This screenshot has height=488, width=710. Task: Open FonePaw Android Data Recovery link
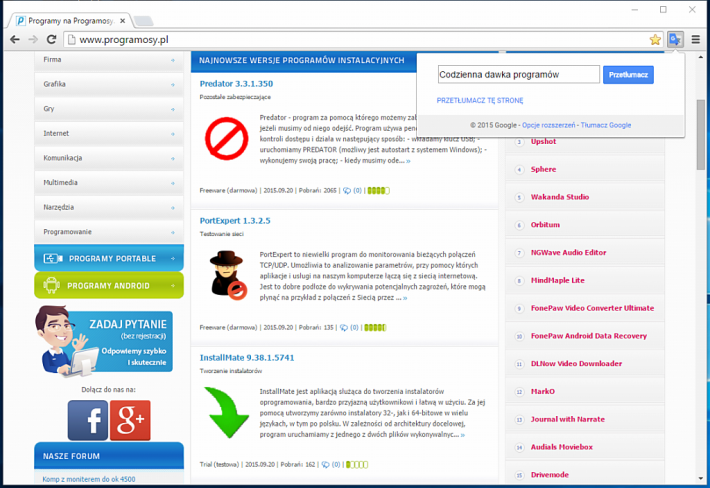(x=589, y=336)
